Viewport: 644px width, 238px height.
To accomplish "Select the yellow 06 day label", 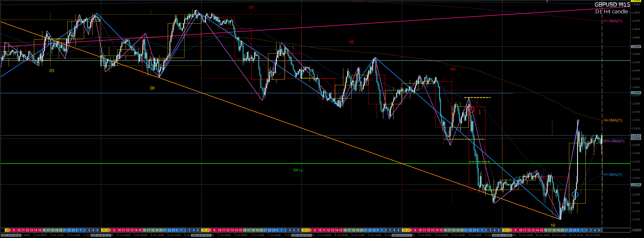I will pyautogui.click(x=152, y=88).
